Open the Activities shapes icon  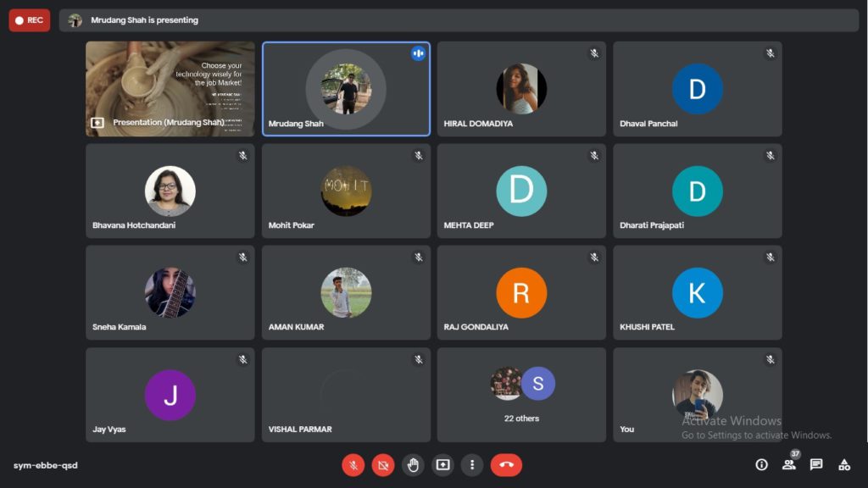[844, 464]
